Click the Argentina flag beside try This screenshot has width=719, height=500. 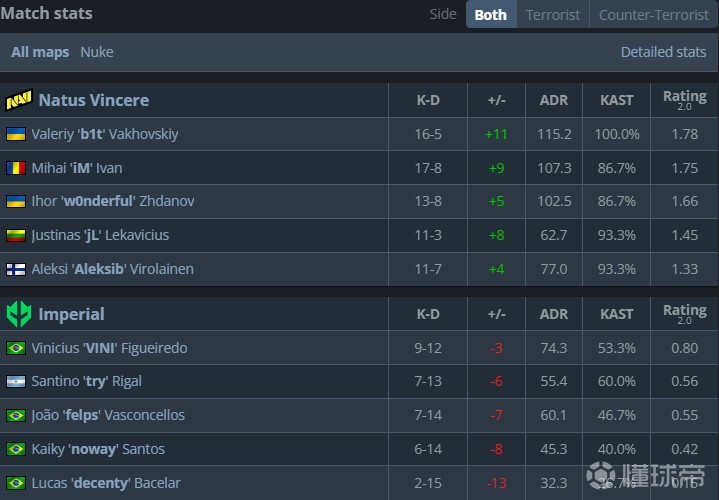(16, 382)
